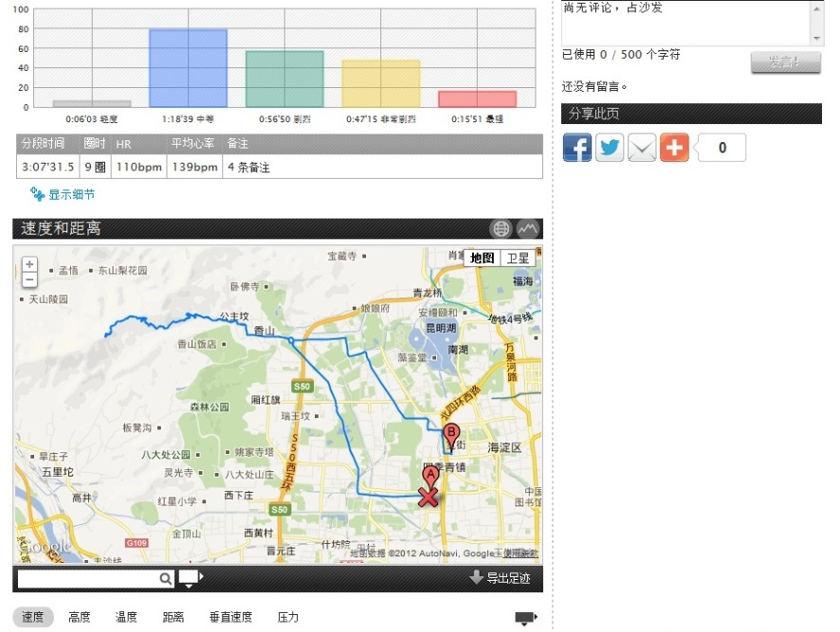Click the Twitter share icon

tap(610, 148)
